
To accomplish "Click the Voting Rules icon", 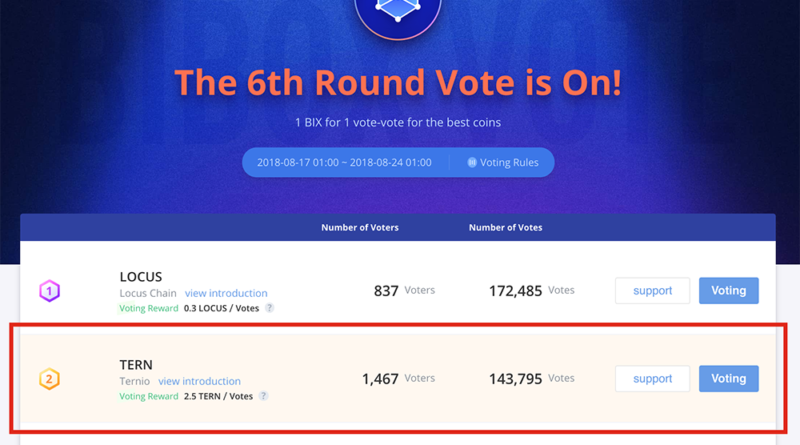I will click(472, 163).
